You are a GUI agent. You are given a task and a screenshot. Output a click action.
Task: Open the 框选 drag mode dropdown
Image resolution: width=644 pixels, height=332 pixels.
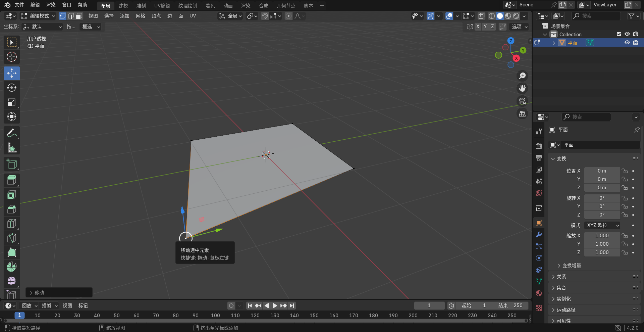pyautogui.click(x=91, y=27)
